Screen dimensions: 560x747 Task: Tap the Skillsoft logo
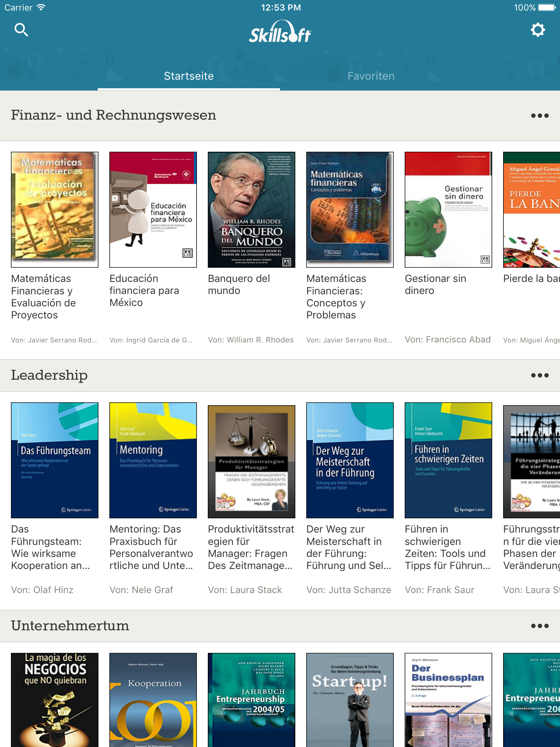click(280, 31)
